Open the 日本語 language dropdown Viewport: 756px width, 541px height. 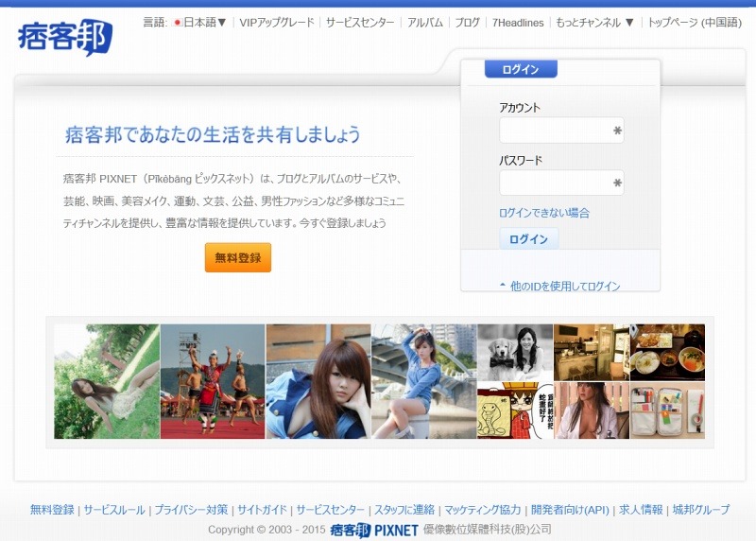[199, 22]
